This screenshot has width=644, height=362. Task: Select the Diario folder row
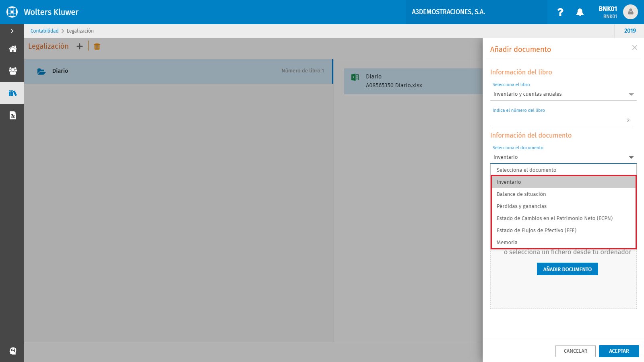pyautogui.click(x=179, y=71)
